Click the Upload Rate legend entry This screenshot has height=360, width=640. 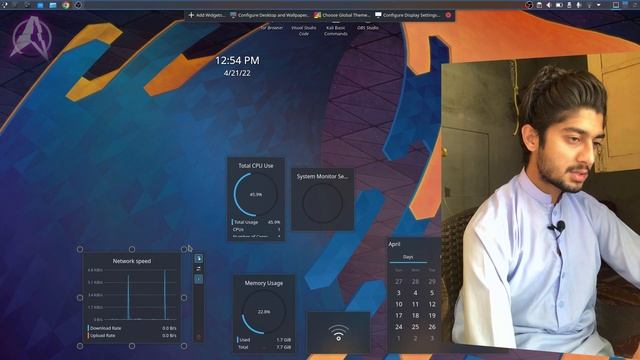pyautogui.click(x=132, y=336)
